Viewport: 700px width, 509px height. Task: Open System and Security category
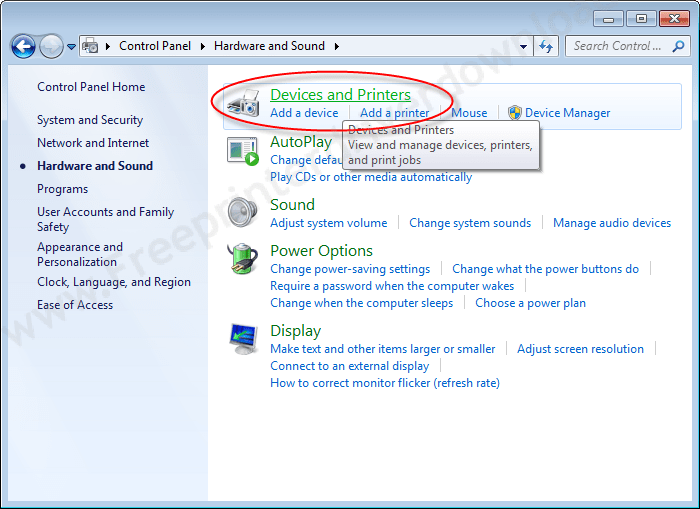point(90,120)
